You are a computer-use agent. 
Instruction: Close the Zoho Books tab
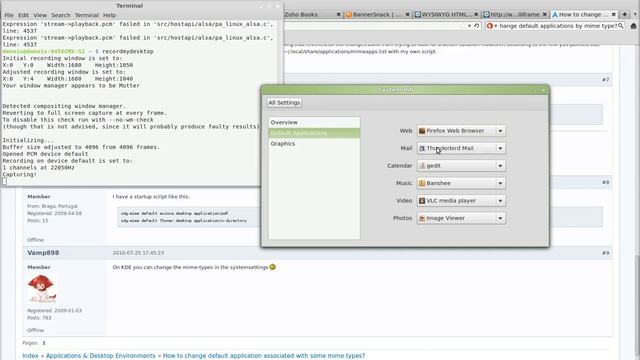pos(338,14)
